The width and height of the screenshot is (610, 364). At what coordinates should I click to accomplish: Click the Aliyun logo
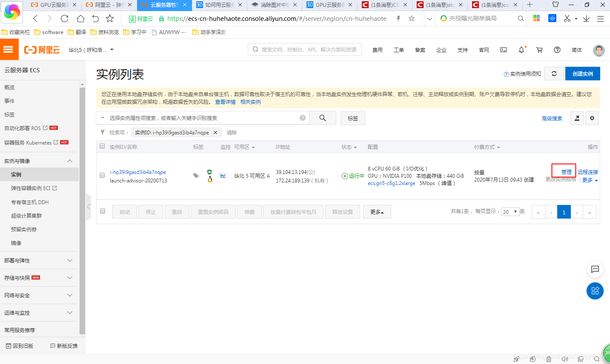point(42,50)
